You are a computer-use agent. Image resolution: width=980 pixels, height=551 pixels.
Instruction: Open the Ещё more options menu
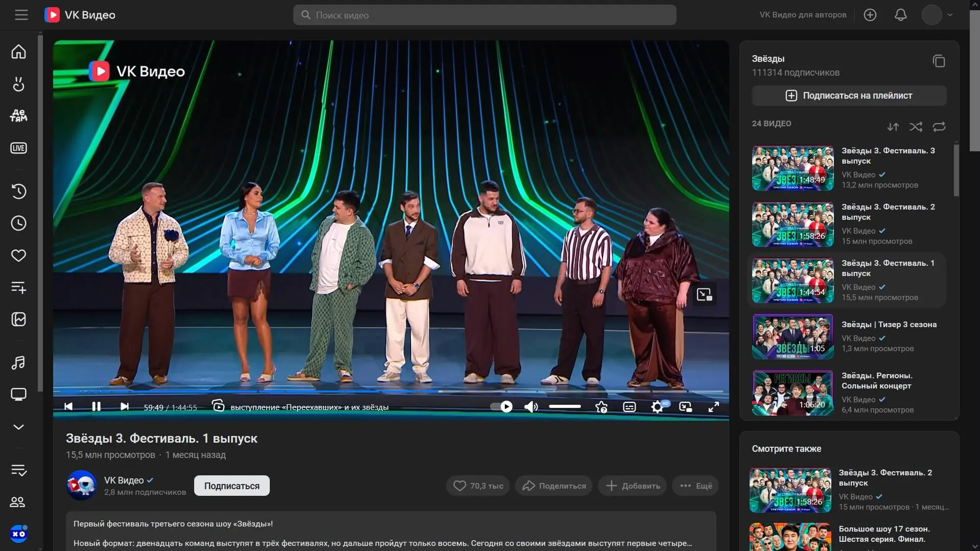(x=696, y=486)
